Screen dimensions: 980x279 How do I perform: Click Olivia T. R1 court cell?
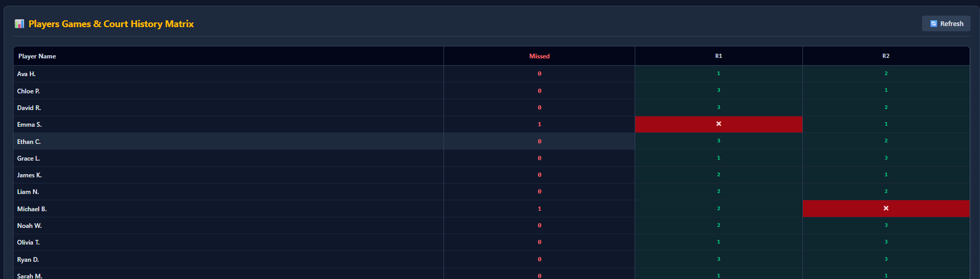[x=719, y=242]
